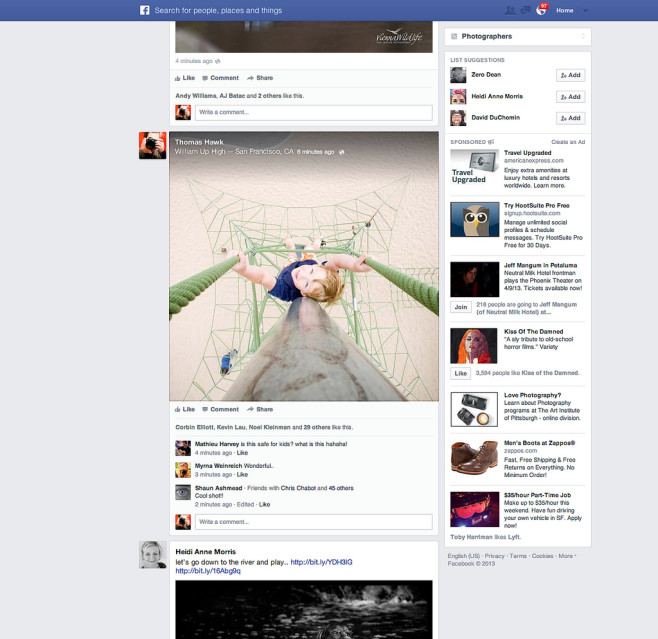658x639 pixels.
Task: Add Zero Dean to list
Action: click(x=570, y=75)
